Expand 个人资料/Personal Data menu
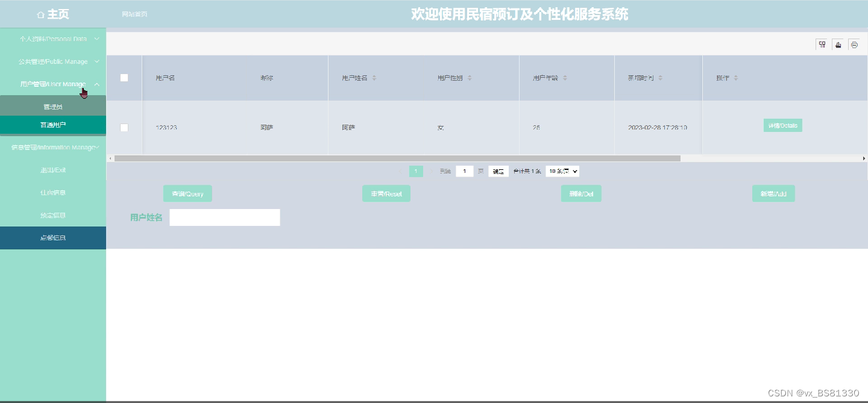This screenshot has width=868, height=403. click(x=53, y=39)
